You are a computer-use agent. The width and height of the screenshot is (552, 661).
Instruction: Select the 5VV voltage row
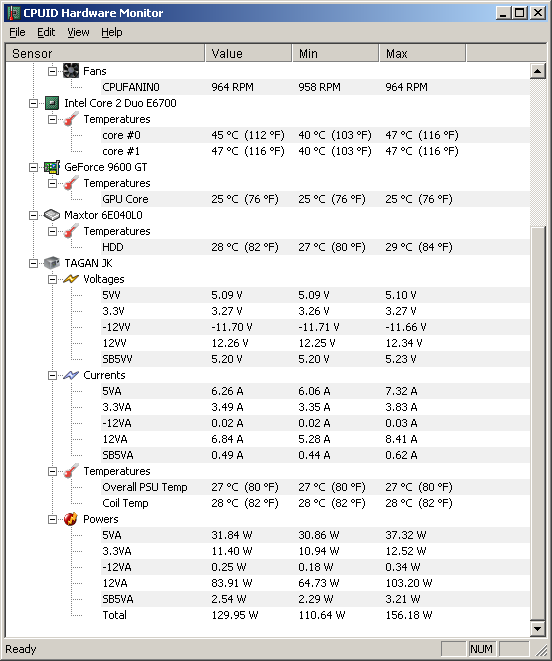[x=315, y=295]
